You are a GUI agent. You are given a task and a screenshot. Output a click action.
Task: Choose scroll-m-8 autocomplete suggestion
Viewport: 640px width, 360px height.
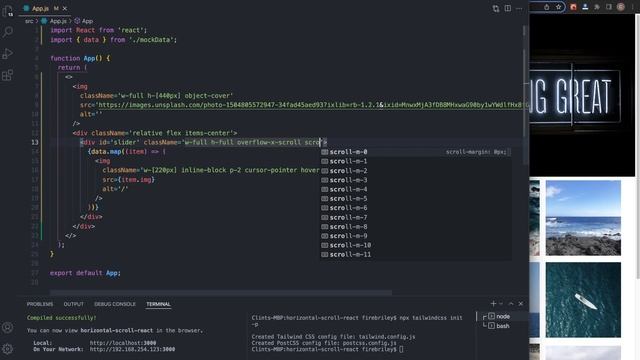(416, 227)
